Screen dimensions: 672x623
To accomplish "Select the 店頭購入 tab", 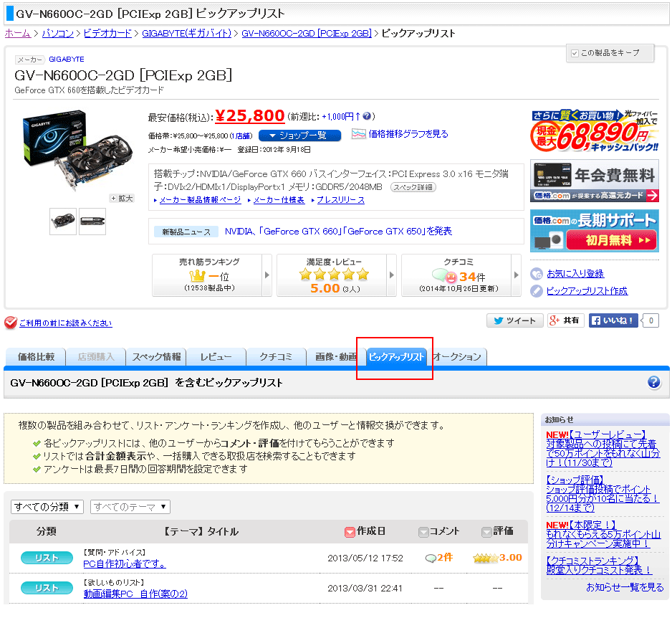I will coord(96,357).
